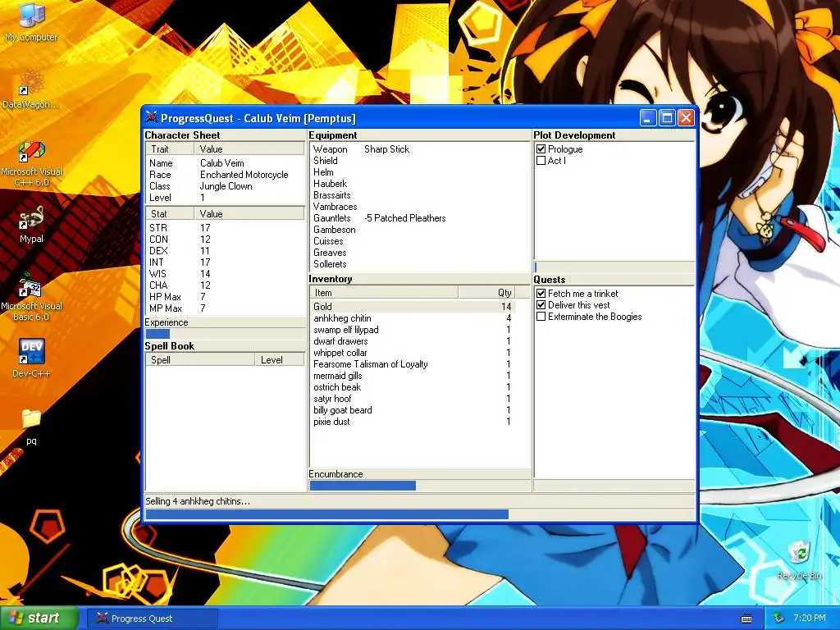Click the Level column header in Spell Book
This screenshot has width=840, height=630.
coord(279,360)
